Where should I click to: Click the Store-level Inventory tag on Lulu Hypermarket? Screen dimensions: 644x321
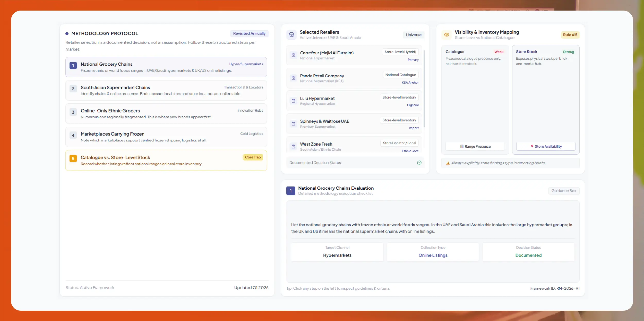point(399,97)
